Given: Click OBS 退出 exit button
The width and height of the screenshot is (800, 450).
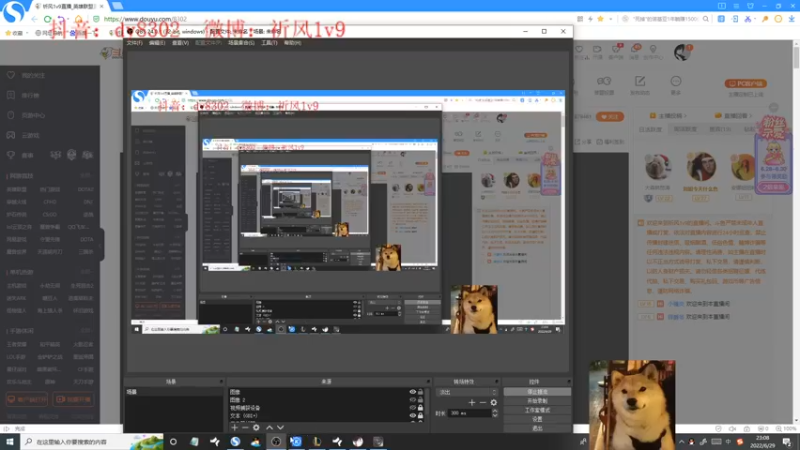Looking at the screenshot, I should (x=537, y=429).
